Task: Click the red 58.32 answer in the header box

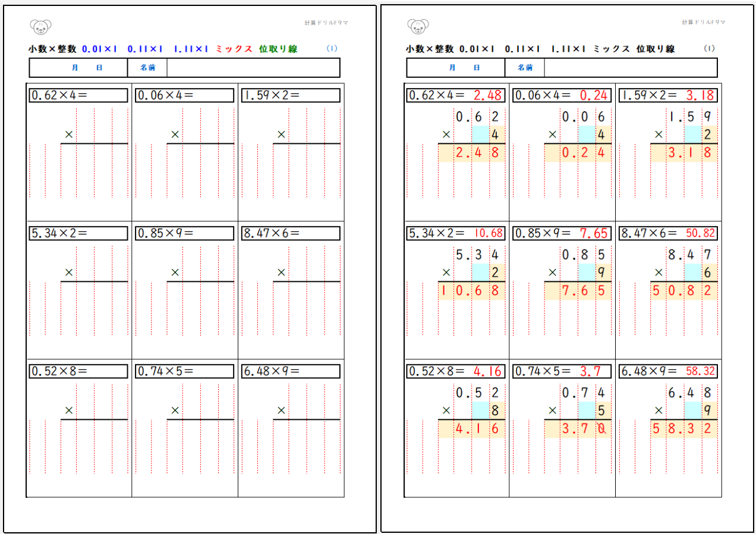Action: pyautogui.click(x=700, y=371)
